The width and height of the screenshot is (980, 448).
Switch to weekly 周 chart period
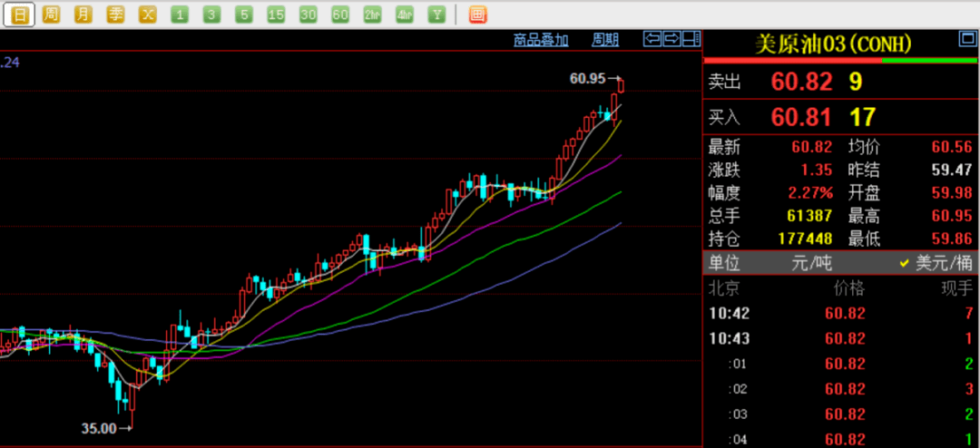click(51, 15)
